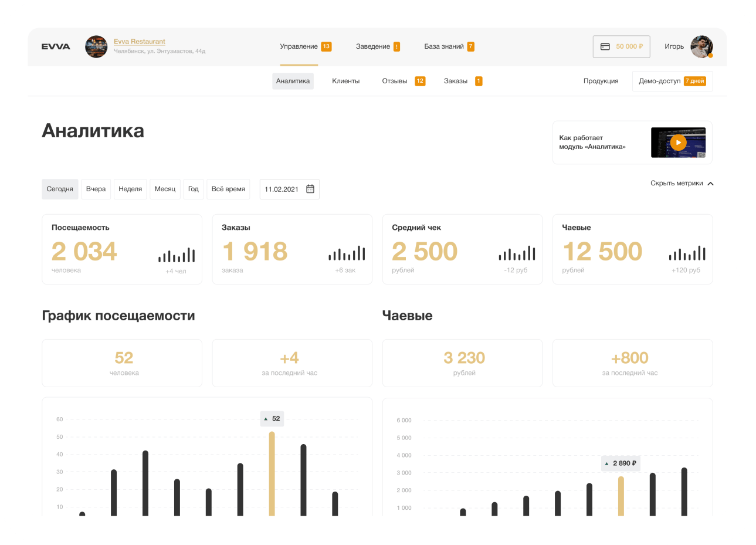This screenshot has width=756, height=545.
Task: Select the Сегодня period filter
Action: click(x=60, y=189)
